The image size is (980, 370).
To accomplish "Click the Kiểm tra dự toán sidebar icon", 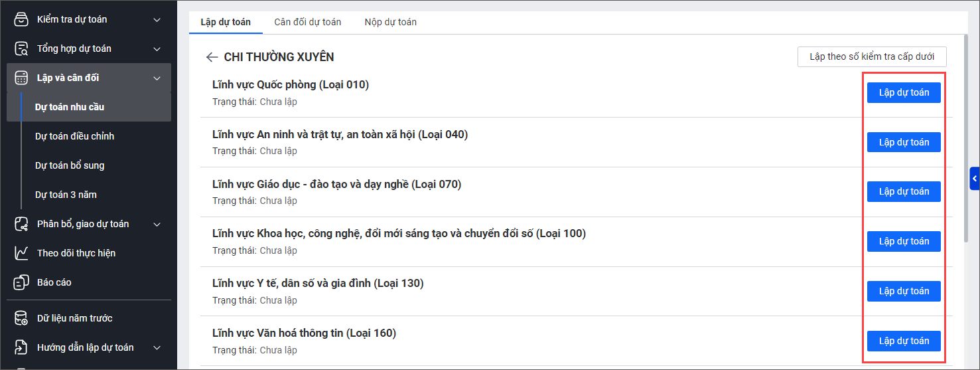I will click(21, 19).
